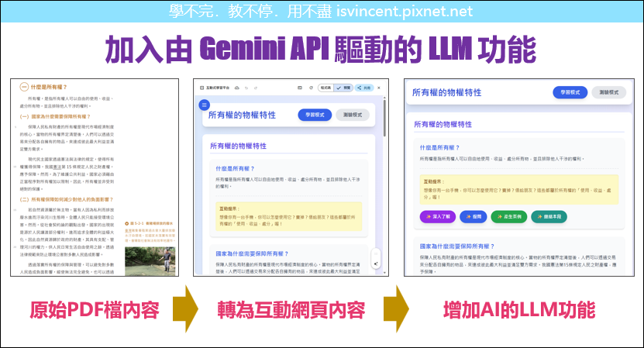Viewport: 644px width, 348px height.
Task: Select 學習模式 in the right panel
Action: [570, 92]
